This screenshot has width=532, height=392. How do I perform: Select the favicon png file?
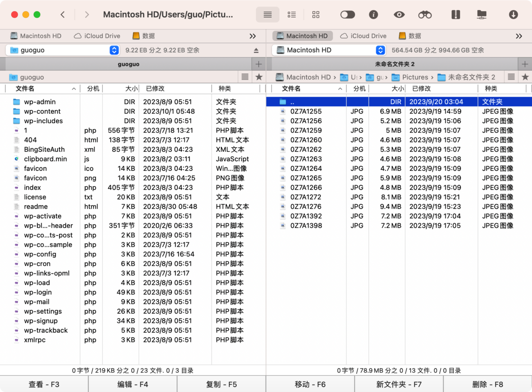point(133,178)
